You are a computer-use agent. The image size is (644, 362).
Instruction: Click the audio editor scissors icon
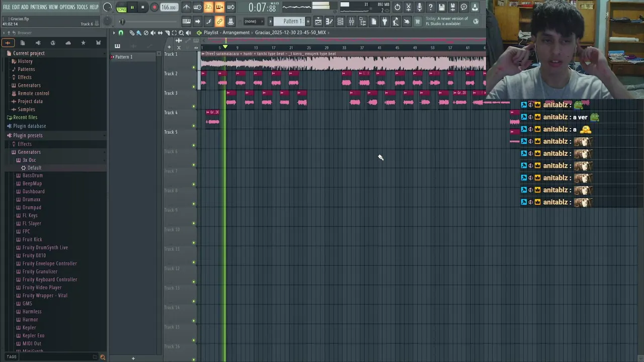pyautogui.click(x=409, y=8)
